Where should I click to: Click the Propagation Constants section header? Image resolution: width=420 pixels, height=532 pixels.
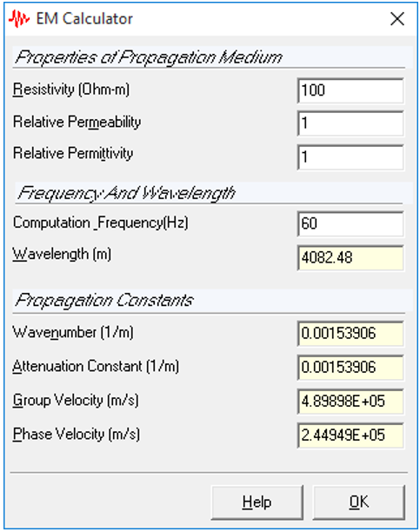103,300
